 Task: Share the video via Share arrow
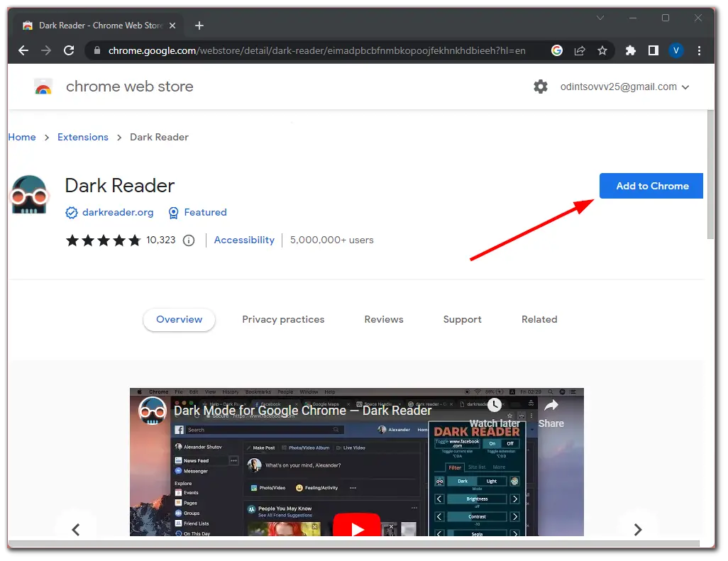pyautogui.click(x=551, y=406)
